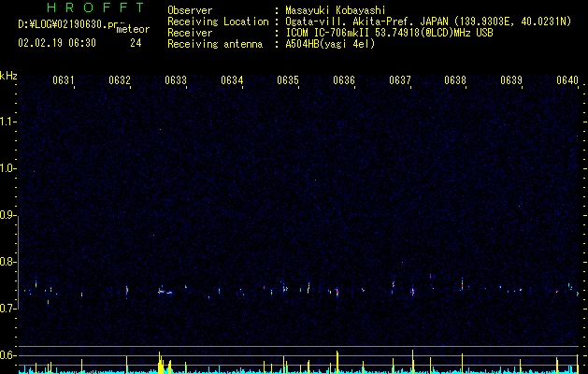
Task: Click the 0635 time marker
Action: (288, 80)
